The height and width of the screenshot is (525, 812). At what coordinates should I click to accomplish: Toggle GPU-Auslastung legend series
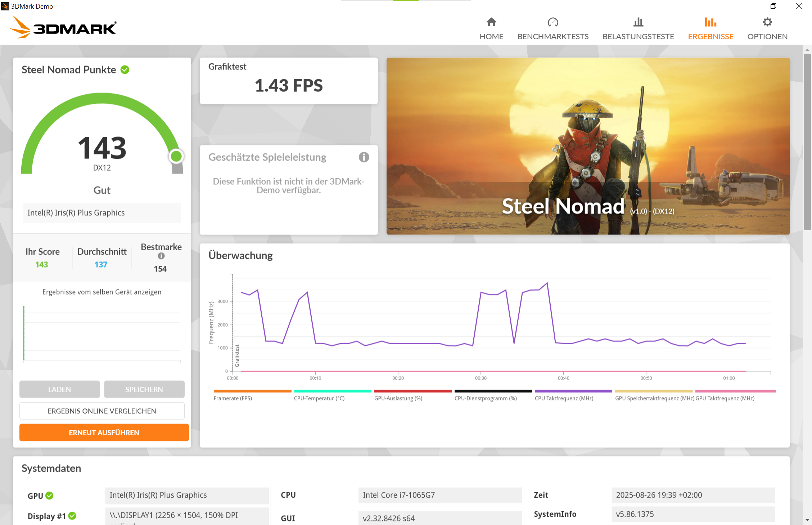(398, 398)
